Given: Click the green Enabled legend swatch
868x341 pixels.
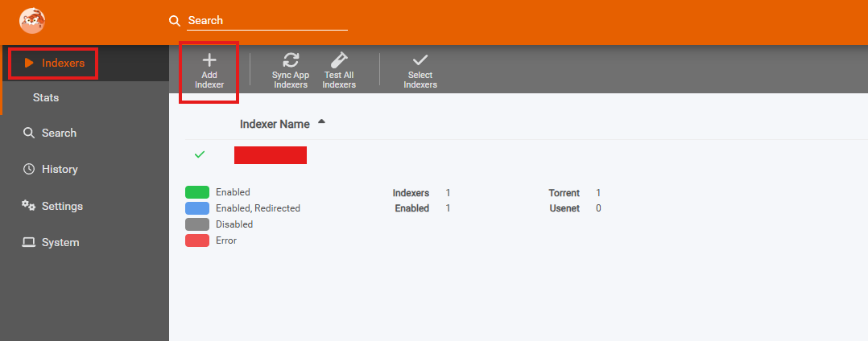Looking at the screenshot, I should click(x=197, y=192).
